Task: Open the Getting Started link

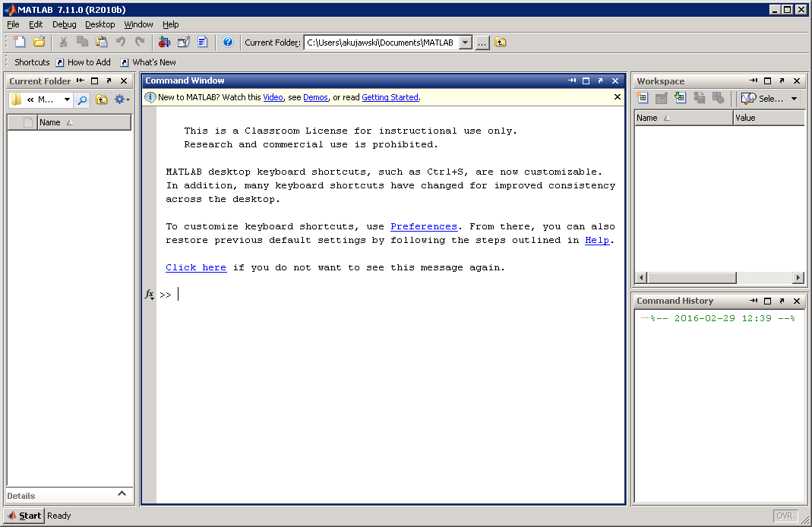Action: [390, 97]
